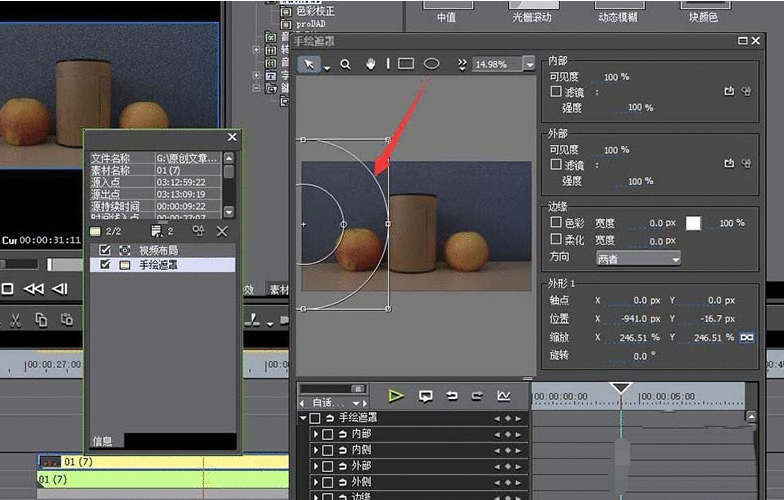Image resolution: width=784 pixels, height=500 pixels.
Task: Enable the 柔化 soften checkbox
Action: pyautogui.click(x=556, y=240)
